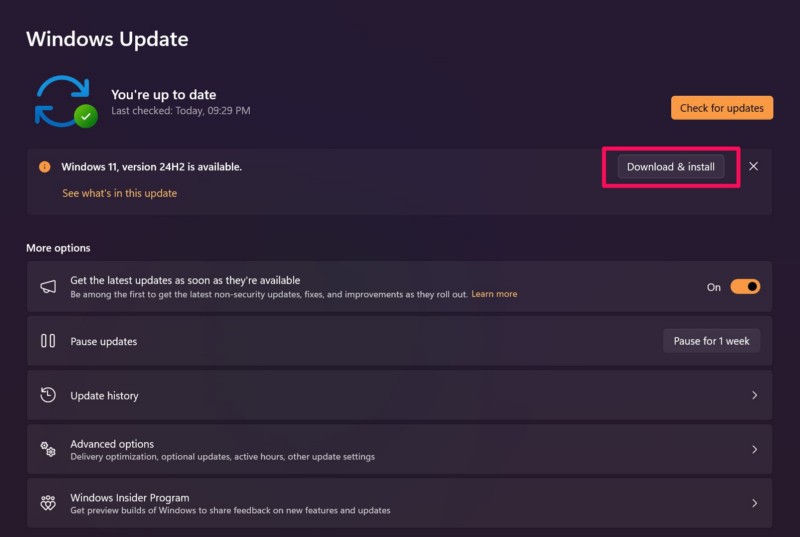The image size is (800, 537).
Task: Turn off get latest updates toggle
Action: pos(745,287)
